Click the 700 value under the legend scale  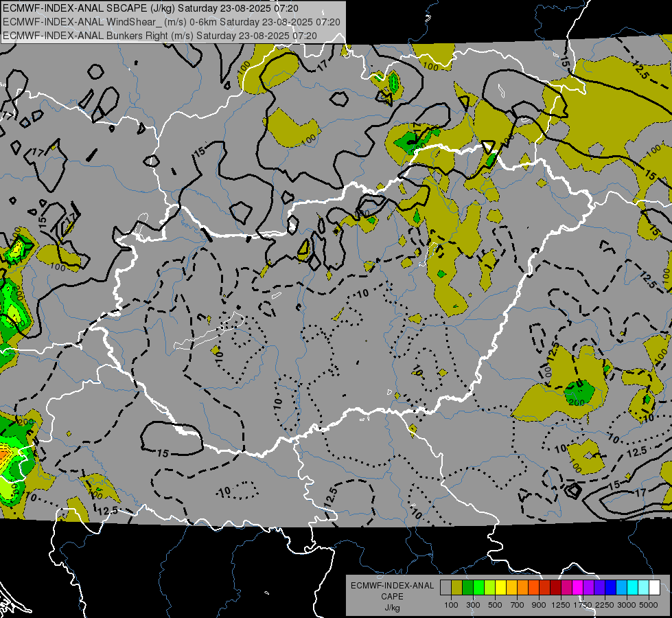(x=518, y=605)
